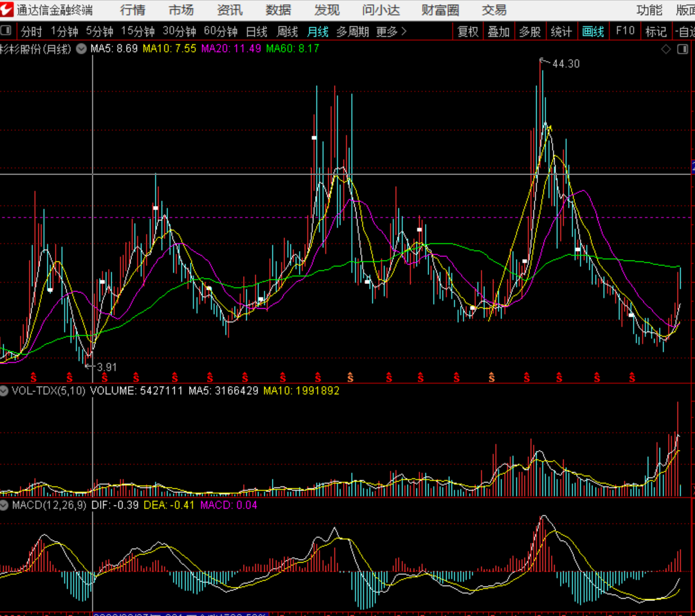This screenshot has height=616, width=695.
Task: Click the 统计 statistics button
Action: (561, 31)
